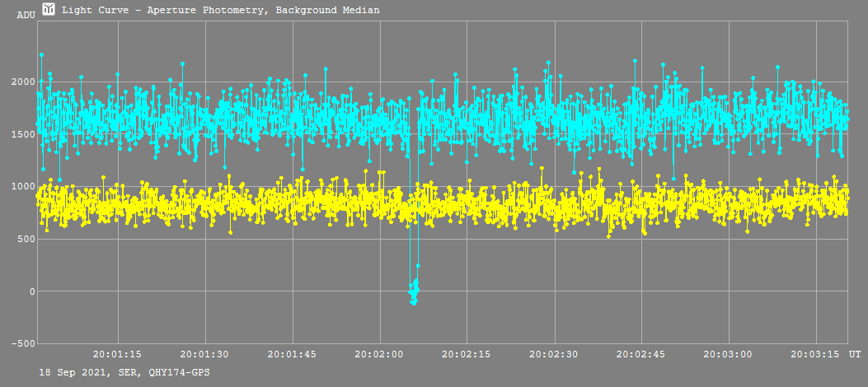Click the light curve icon in title
This screenshot has width=868, height=387.
(x=49, y=9)
